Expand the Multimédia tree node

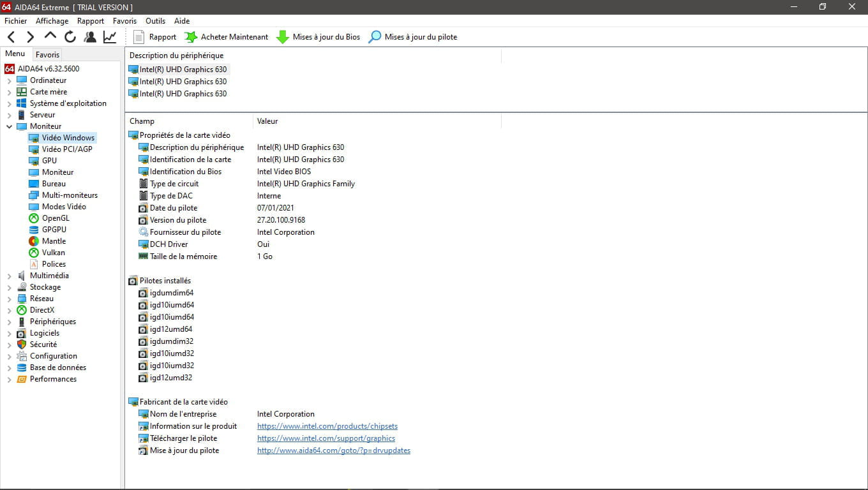click(9, 276)
